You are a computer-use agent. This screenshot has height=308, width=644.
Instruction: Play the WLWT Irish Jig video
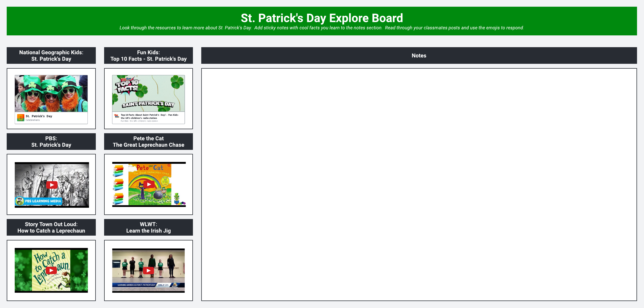tap(148, 271)
